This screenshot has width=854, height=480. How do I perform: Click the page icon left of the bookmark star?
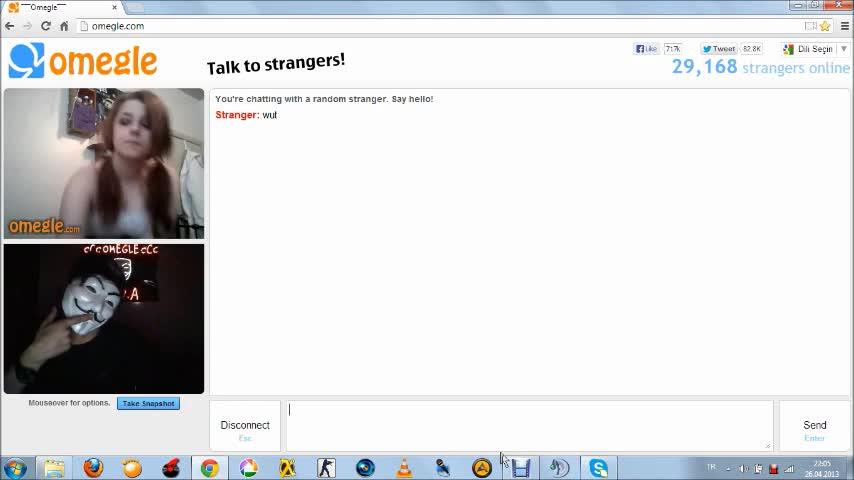[810, 26]
